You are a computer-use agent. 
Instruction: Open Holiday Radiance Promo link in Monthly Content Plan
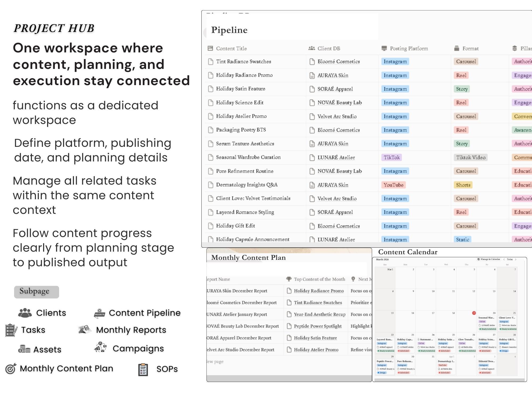[319, 291]
